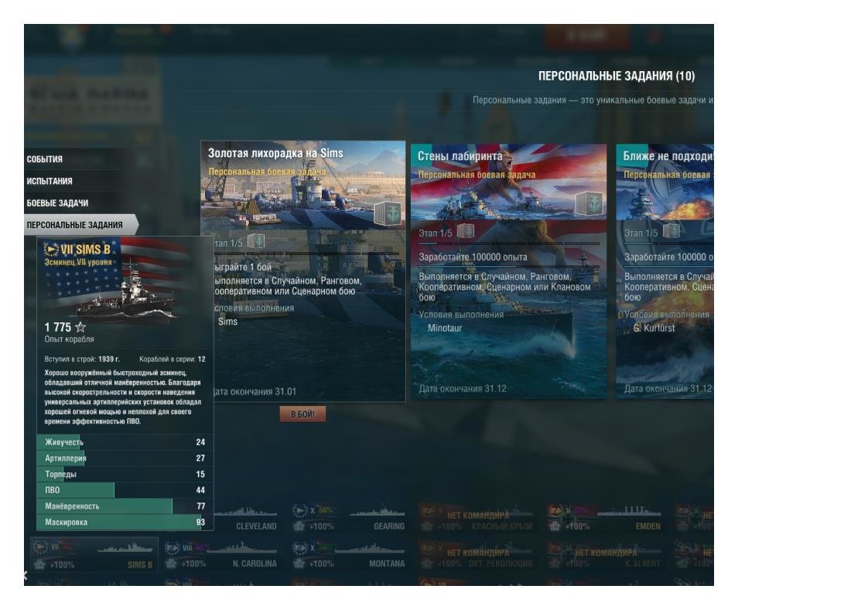Viewport: 868px width, 613px height.
Task: Click Дата окончания 31.12 on the Стены лабиринта card
Action: tap(462, 389)
